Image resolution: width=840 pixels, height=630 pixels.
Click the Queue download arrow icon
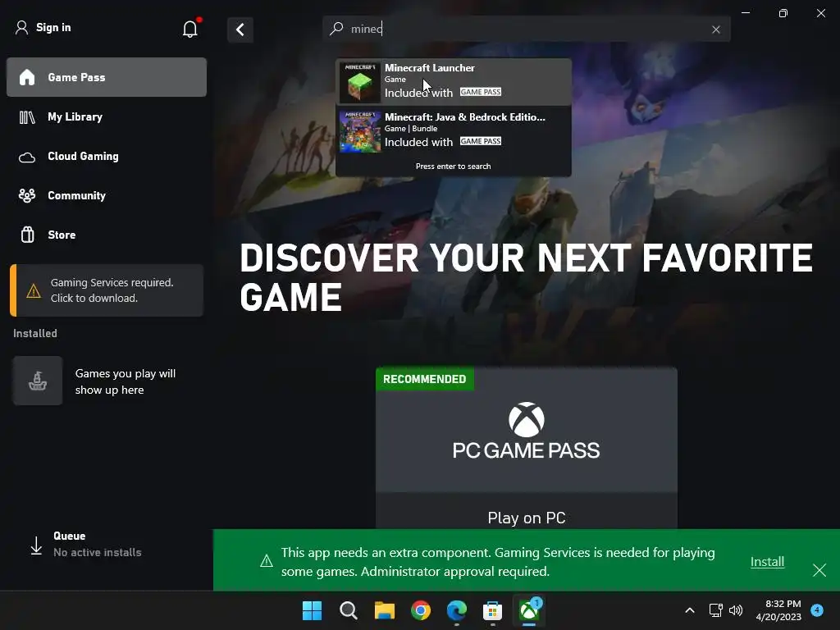(36, 546)
